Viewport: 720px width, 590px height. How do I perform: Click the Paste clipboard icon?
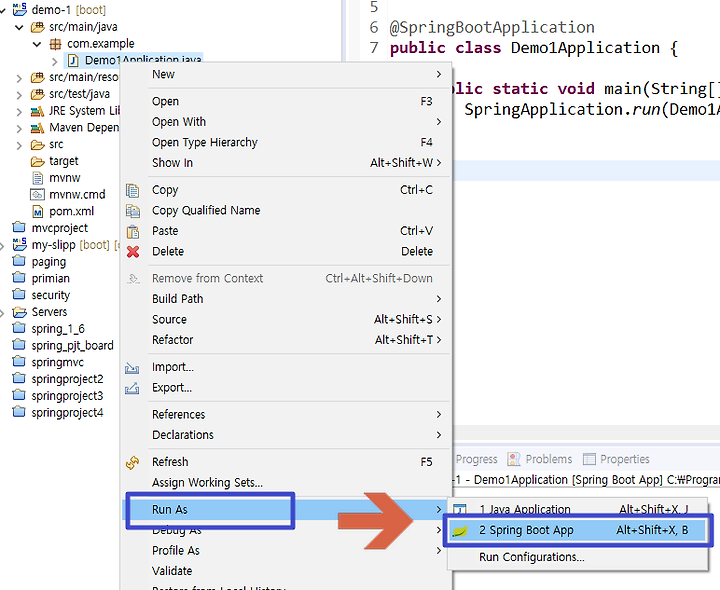(x=133, y=231)
